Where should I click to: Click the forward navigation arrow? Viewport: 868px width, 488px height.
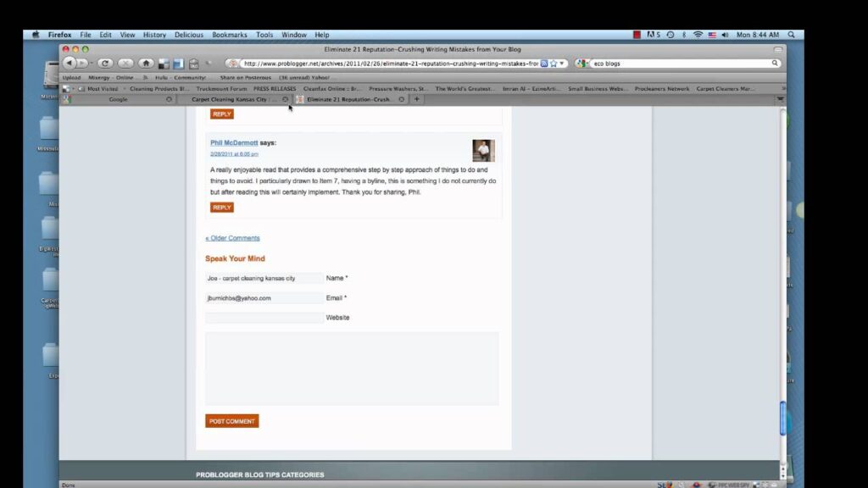(82, 63)
